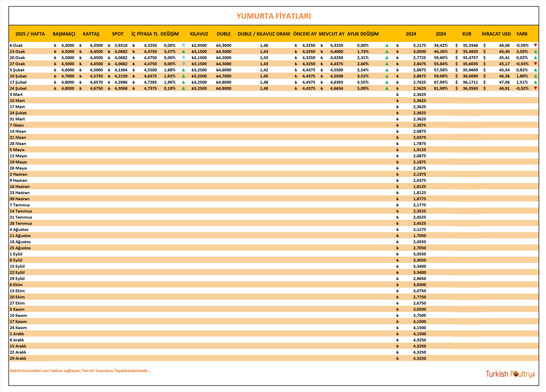Click the 5 Mayıs row label
This screenshot has height=392, width=546.
[17, 150]
